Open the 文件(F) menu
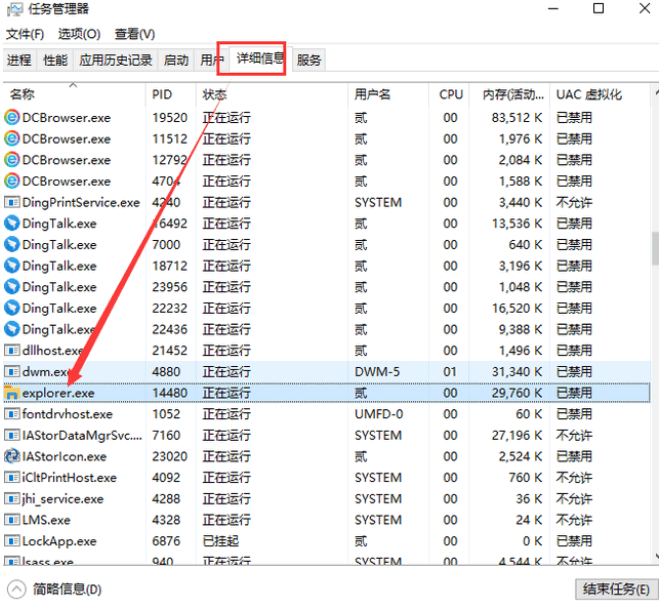 pyautogui.click(x=25, y=34)
